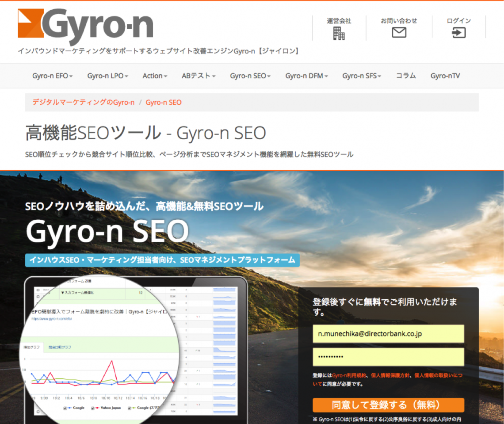Toggle Google checkbox in graph legend
The height and width of the screenshot is (424, 504).
point(65,408)
